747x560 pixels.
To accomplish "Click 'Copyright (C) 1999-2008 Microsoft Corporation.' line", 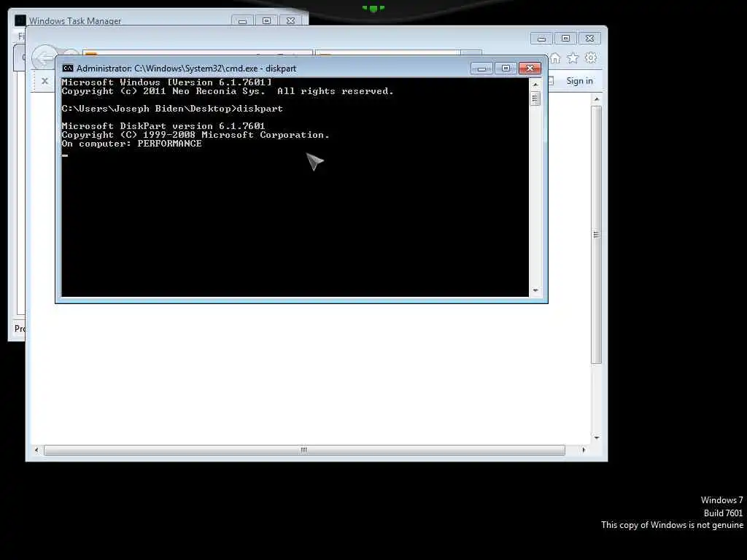I will pos(196,135).
